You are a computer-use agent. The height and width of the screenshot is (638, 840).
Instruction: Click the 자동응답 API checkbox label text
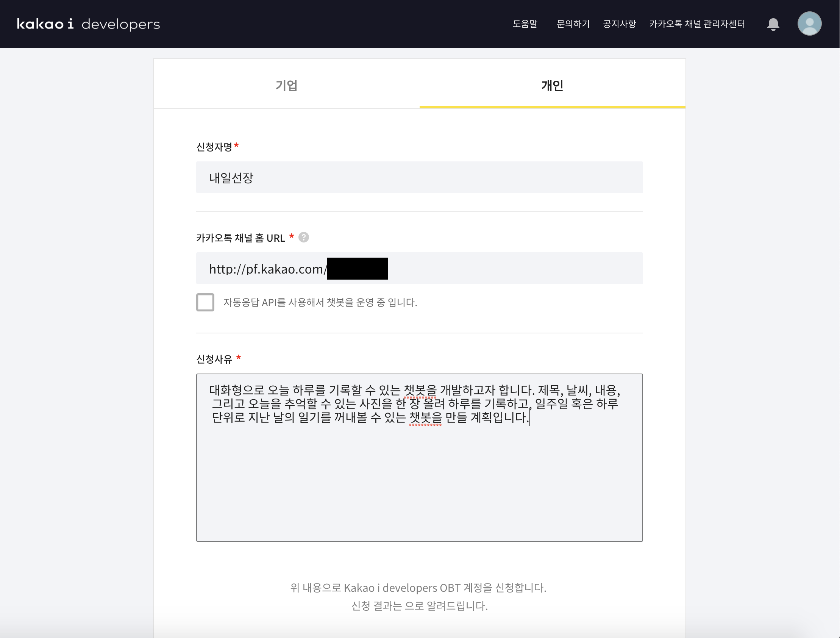[320, 302]
